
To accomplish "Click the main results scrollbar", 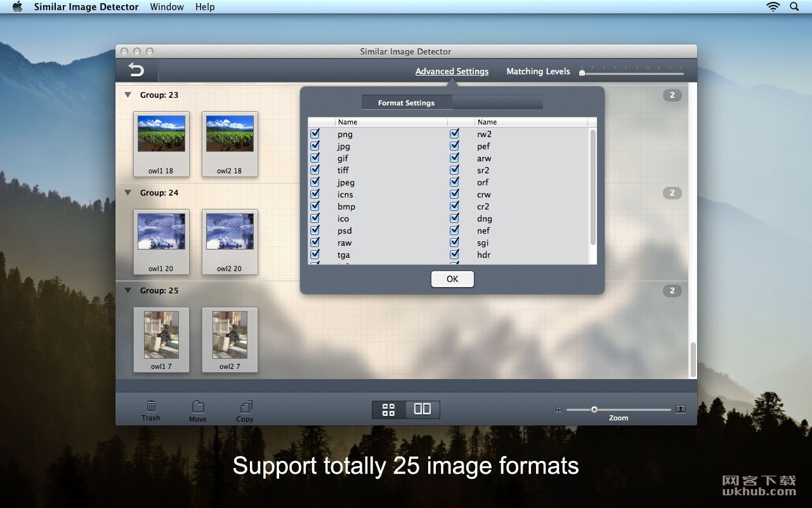I will [693, 359].
